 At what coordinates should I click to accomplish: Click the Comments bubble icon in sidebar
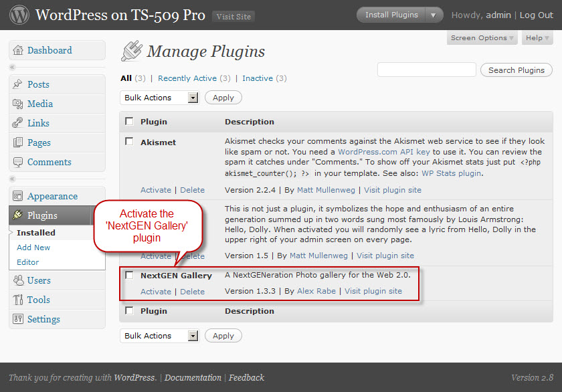[x=18, y=162]
